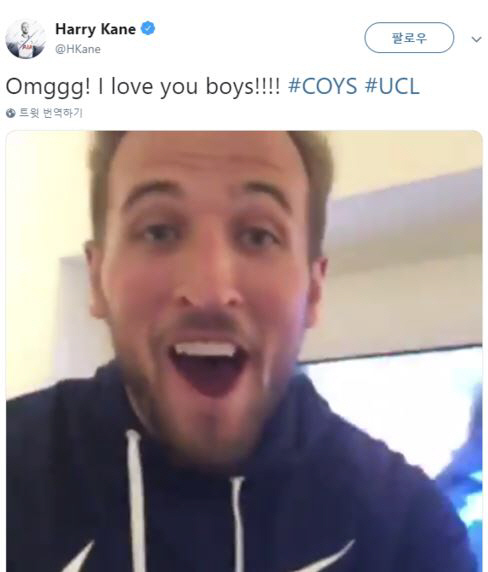Open the #UCL hashtag
This screenshot has width=488, height=572.
coord(392,86)
